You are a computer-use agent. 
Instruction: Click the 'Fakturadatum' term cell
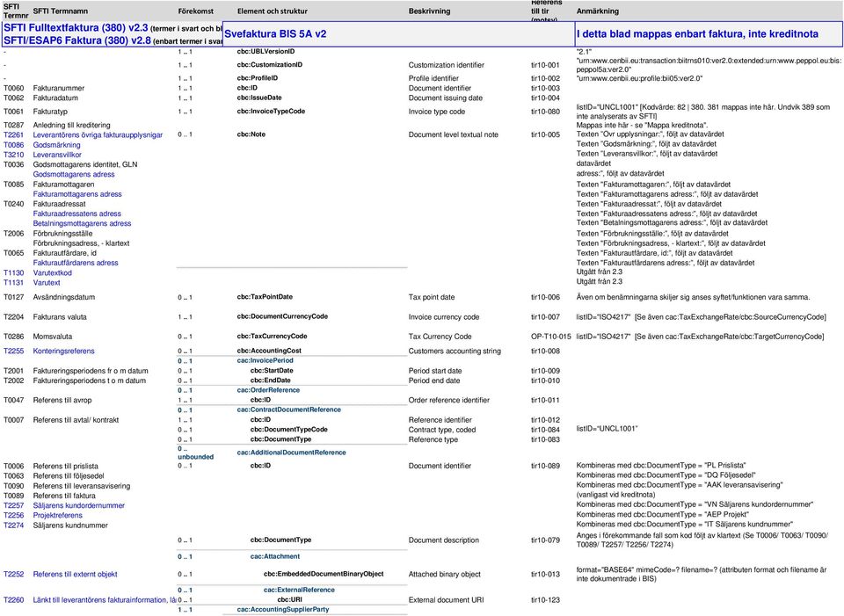coord(55,98)
